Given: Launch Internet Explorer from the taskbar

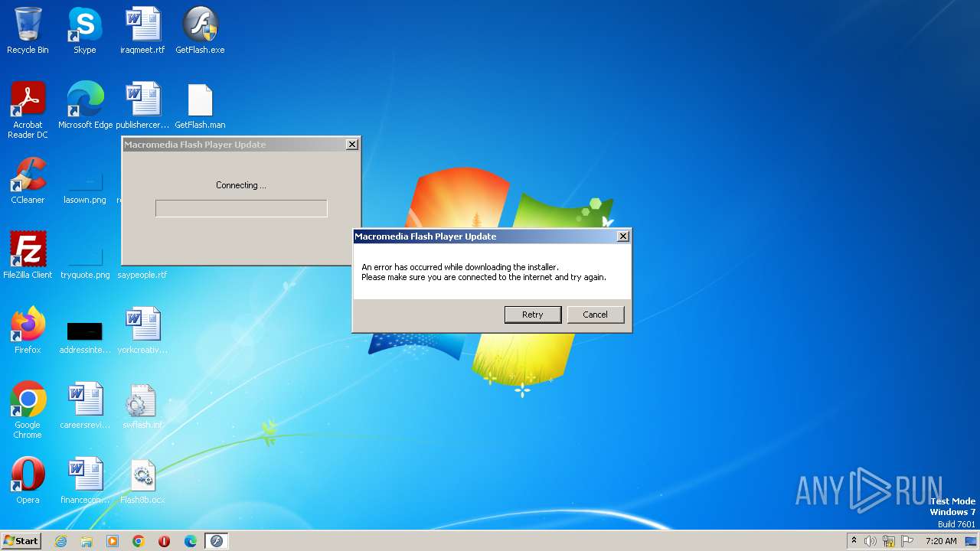Looking at the screenshot, I should [60, 541].
